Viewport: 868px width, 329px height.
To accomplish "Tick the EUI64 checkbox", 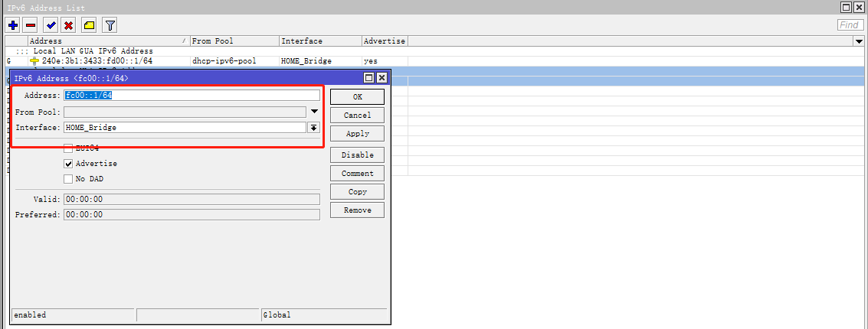I will coord(68,148).
